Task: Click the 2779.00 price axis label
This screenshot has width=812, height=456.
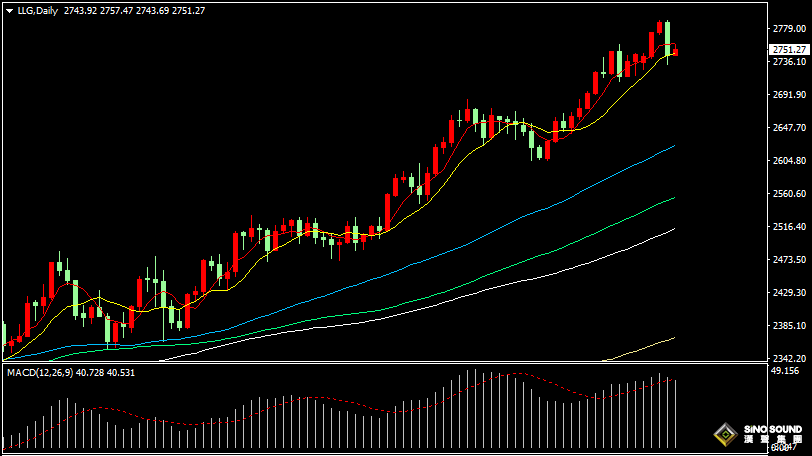Action: [x=789, y=29]
